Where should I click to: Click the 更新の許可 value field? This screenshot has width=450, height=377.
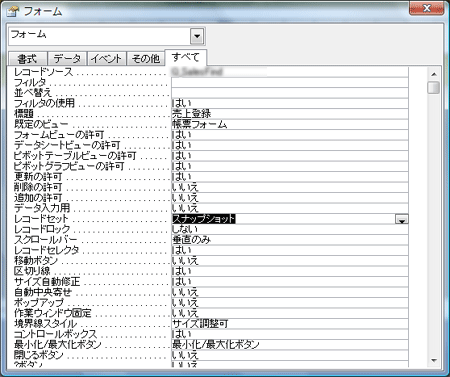click(290, 177)
